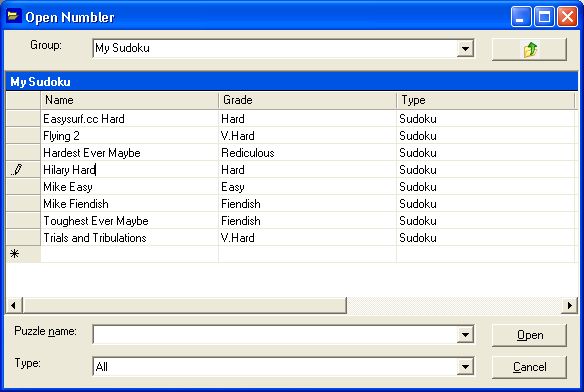Click the up-one-level folder icon button
This screenshot has height=392, width=584.
coord(529,49)
